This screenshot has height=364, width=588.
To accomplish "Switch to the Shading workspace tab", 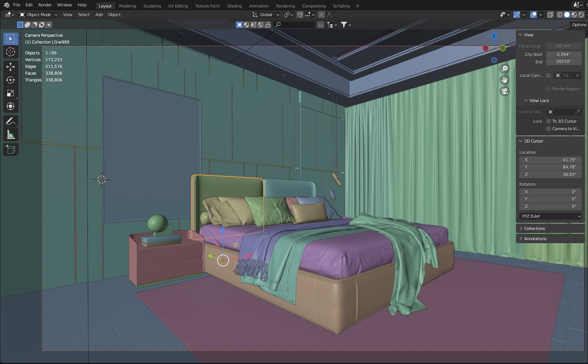I will 234,6.
